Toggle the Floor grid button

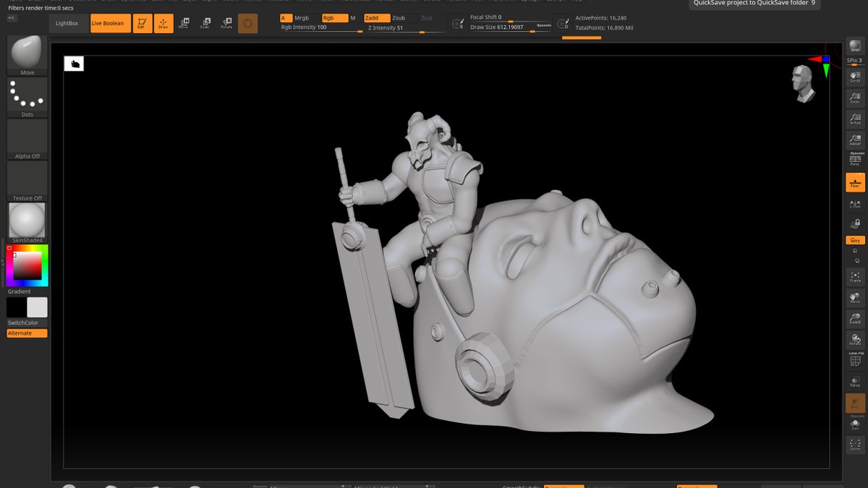pyautogui.click(x=855, y=182)
